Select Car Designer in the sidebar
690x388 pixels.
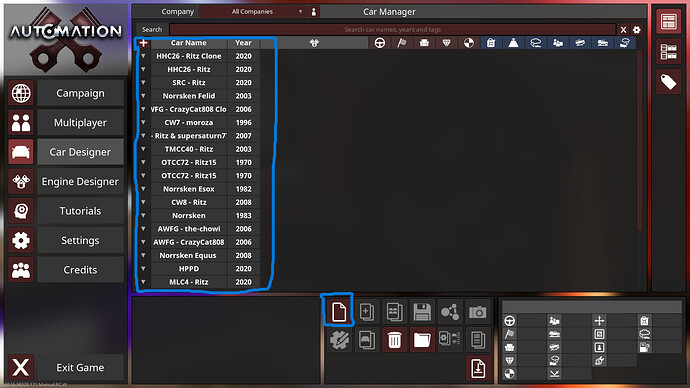[80, 152]
